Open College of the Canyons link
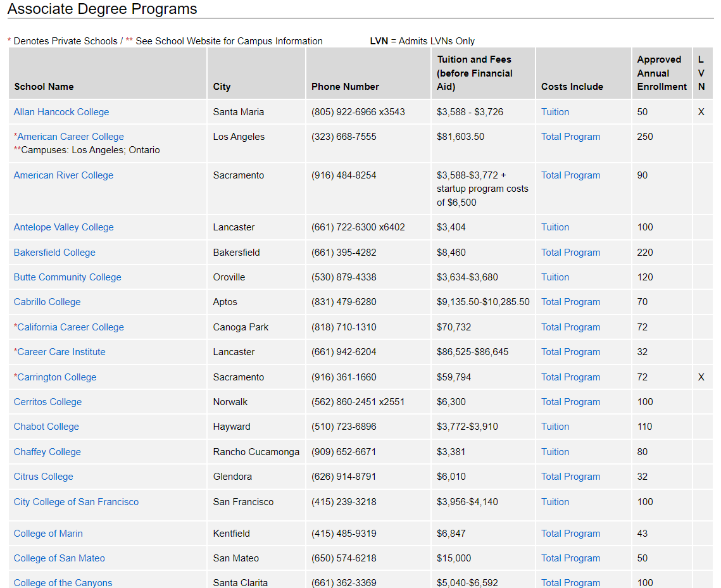Screen dimensions: 721x588 [63, 582]
